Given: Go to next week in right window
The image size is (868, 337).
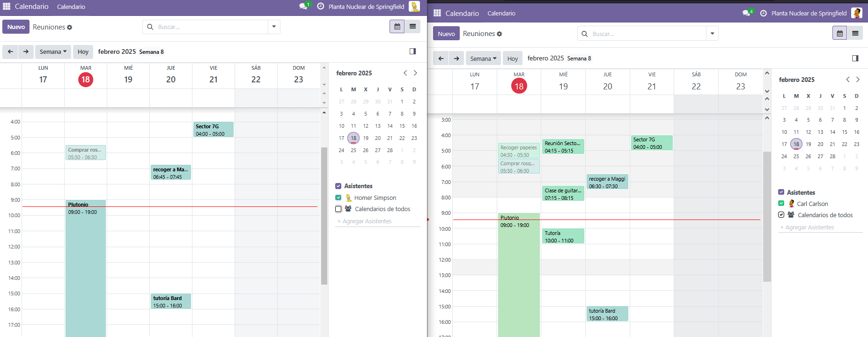Looking at the screenshot, I should (x=456, y=59).
